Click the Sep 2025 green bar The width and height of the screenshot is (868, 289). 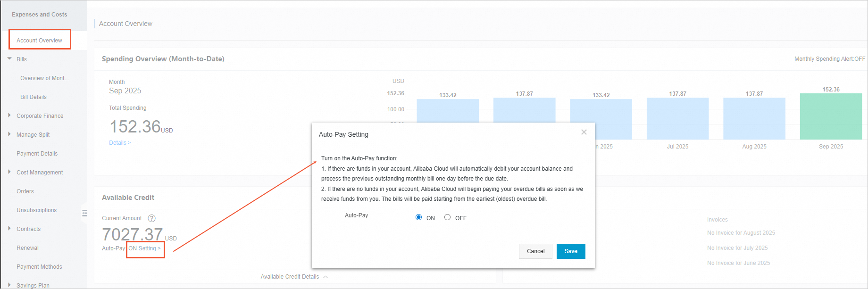[831, 116]
